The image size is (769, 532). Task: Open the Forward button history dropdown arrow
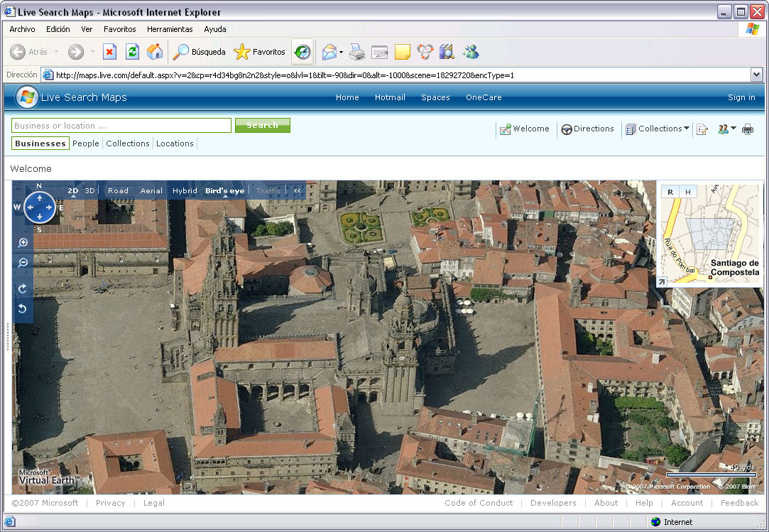click(92, 52)
